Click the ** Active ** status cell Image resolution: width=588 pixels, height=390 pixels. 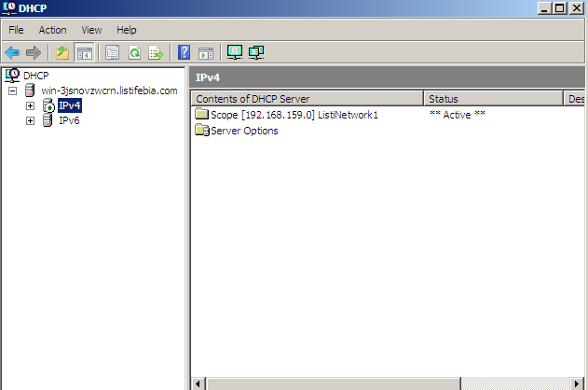pos(458,115)
